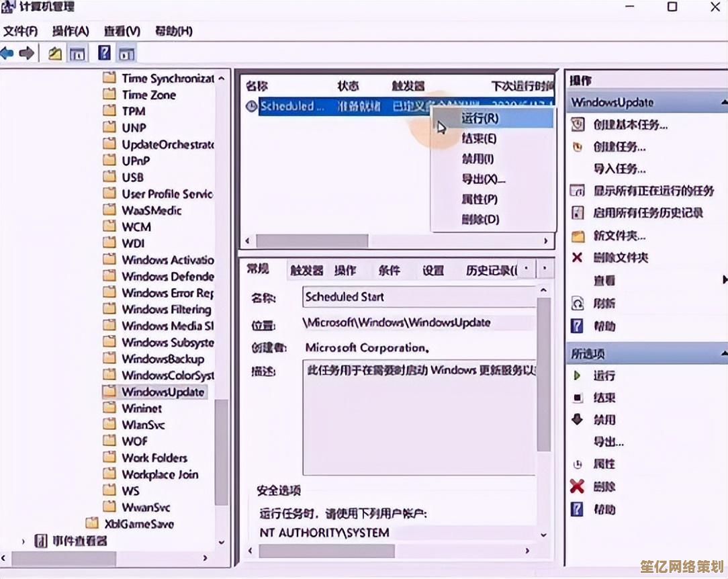Screen dimensions: 728x579
Task: Click the Disable down-arrow icon under 所选项
Action: click(577, 420)
